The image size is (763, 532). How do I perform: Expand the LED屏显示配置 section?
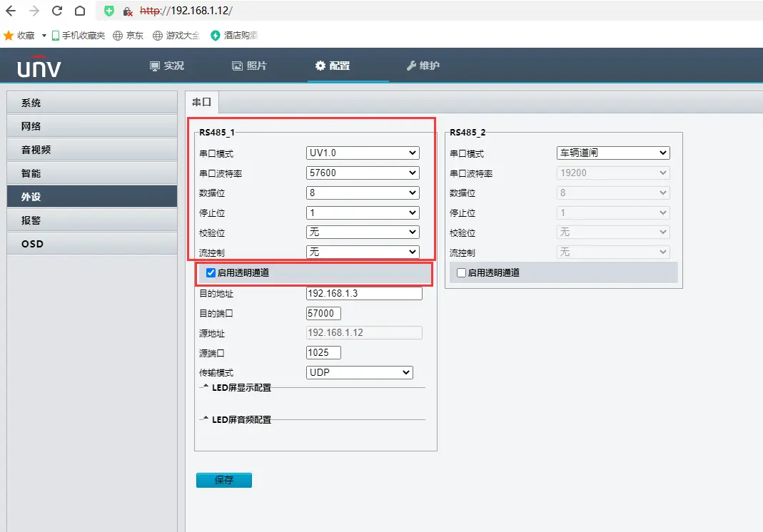click(241, 388)
